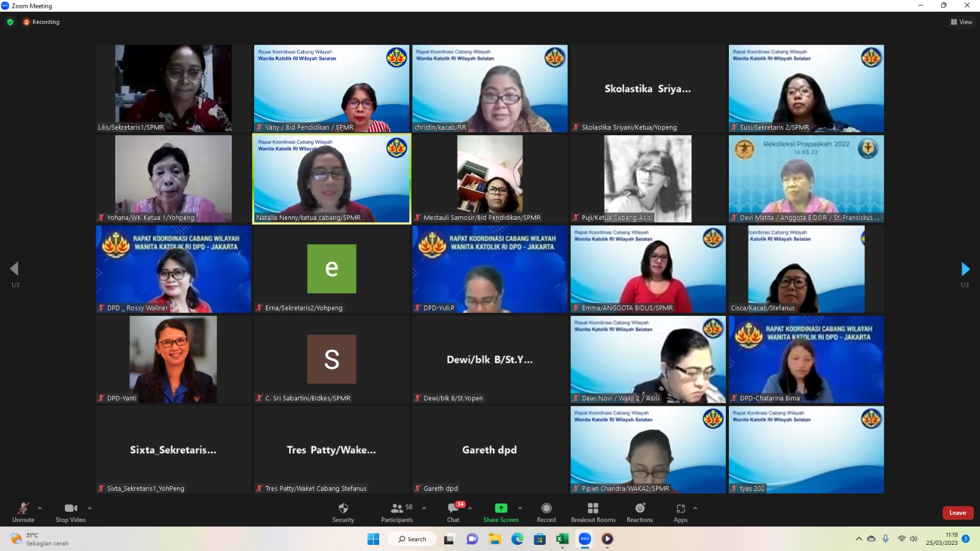The height and width of the screenshot is (551, 980).
Task: Open the Reactions menu
Action: coord(639,512)
